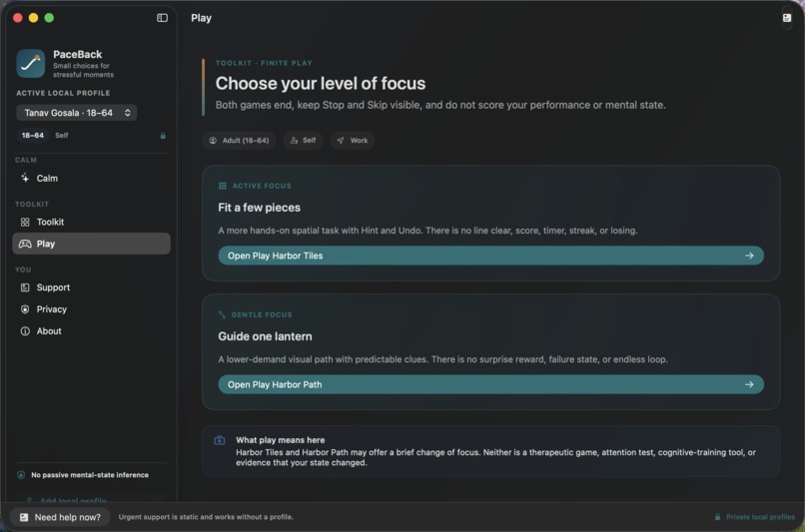Click the green window zoom button
The height and width of the screenshot is (532, 805).
[49, 18]
